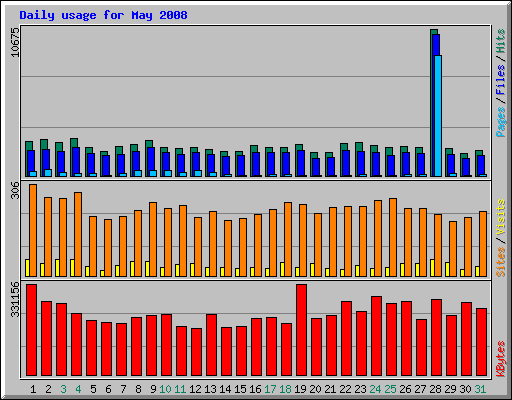Click day 17 on the date axis
Image resolution: width=512 pixels, height=400 pixels.
click(x=270, y=389)
